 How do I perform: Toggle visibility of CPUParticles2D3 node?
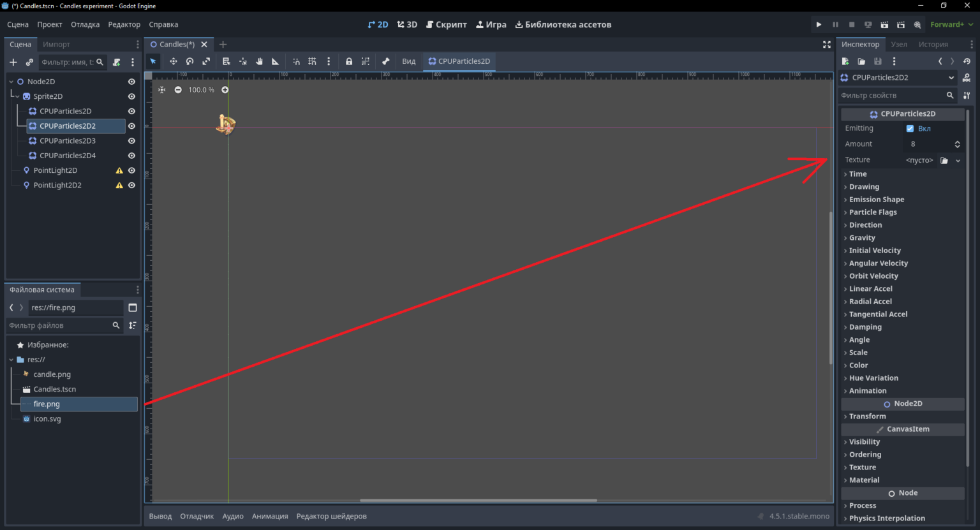[131, 141]
